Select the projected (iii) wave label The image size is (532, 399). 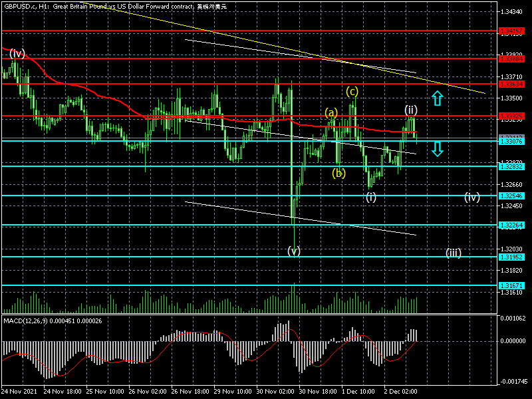[x=454, y=253]
